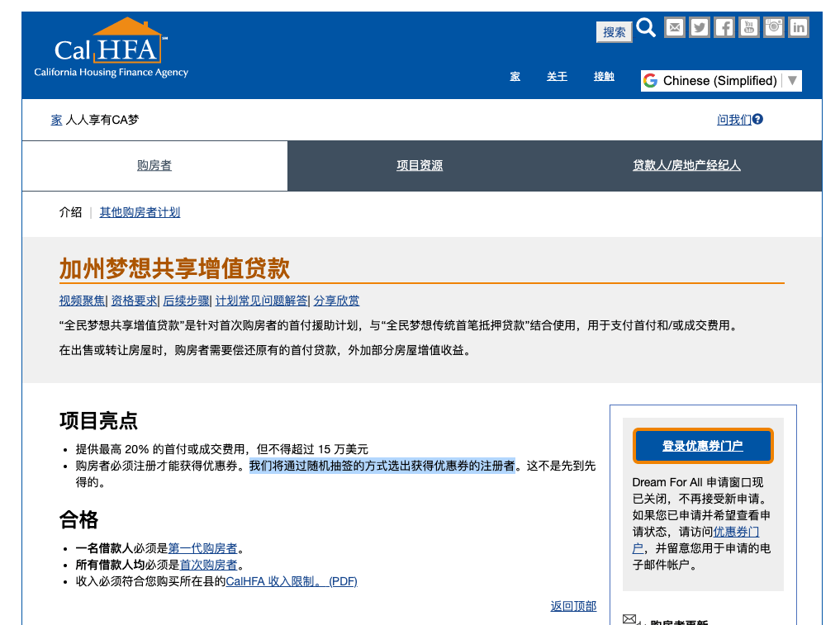Visit the Twitter social icon
The width and height of the screenshot is (840, 625).
[x=700, y=27]
